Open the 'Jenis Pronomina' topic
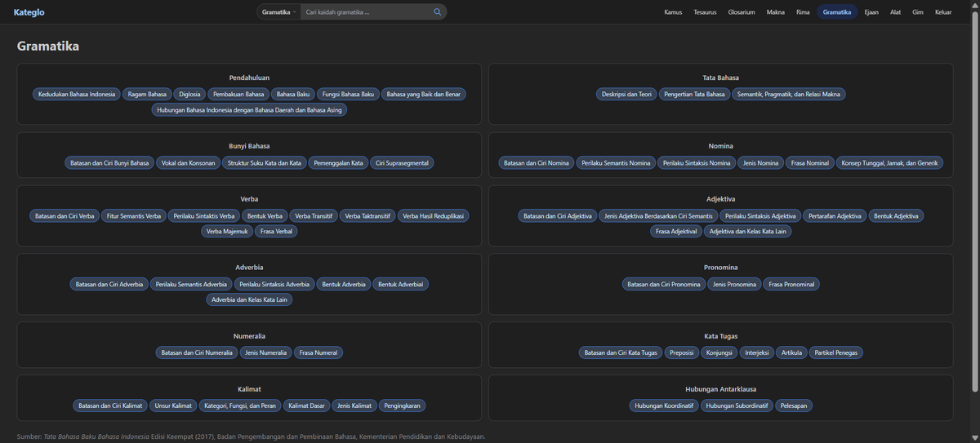This screenshot has width=980, height=443. (734, 285)
